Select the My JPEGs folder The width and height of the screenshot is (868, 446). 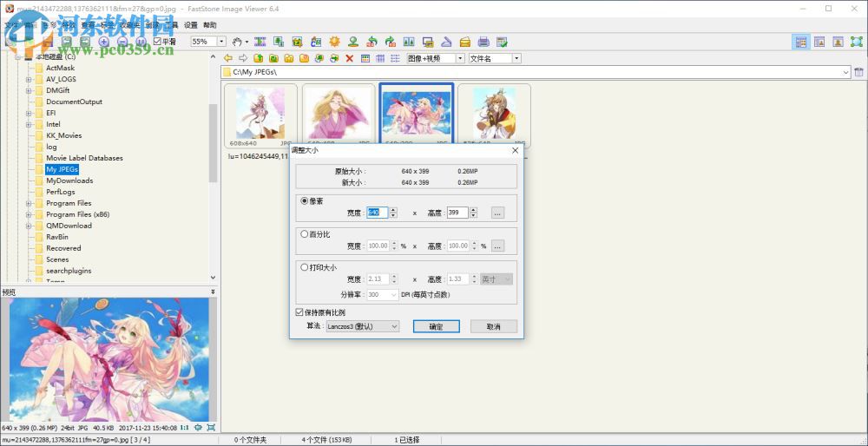point(62,169)
